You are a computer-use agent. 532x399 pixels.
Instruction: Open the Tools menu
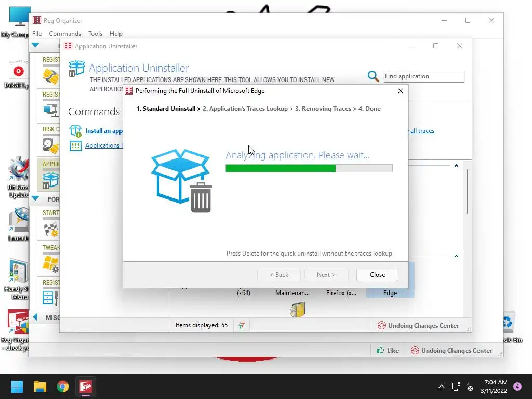tap(95, 34)
